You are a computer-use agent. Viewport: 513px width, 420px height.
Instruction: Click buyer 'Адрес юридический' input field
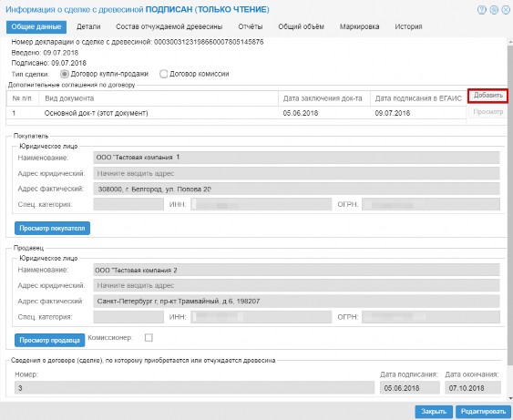pyautogui.click(x=296, y=173)
